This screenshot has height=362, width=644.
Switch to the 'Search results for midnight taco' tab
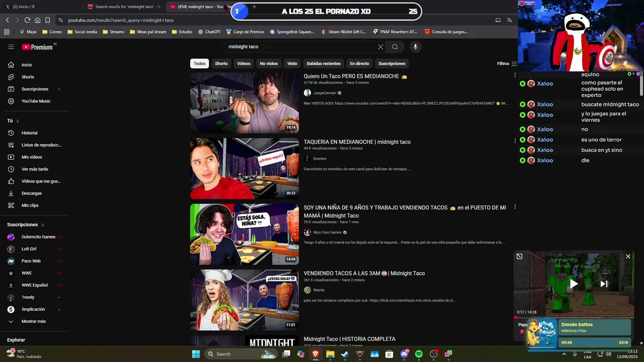124,7
